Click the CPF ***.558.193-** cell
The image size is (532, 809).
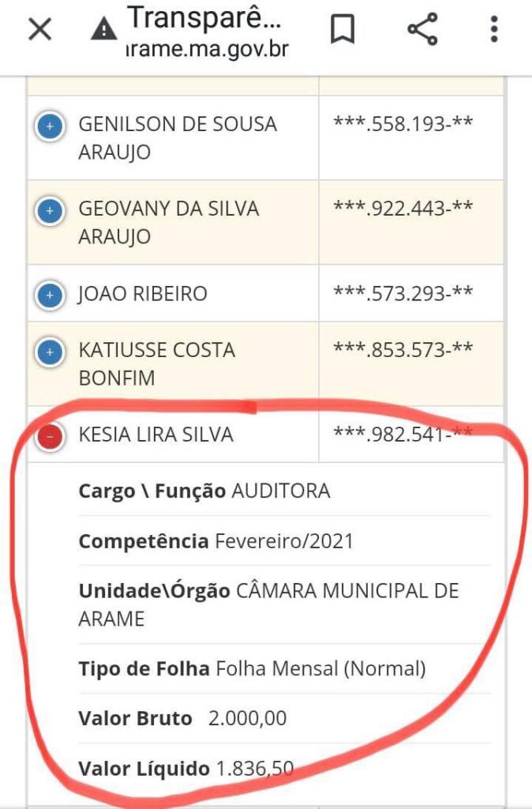coord(403,123)
